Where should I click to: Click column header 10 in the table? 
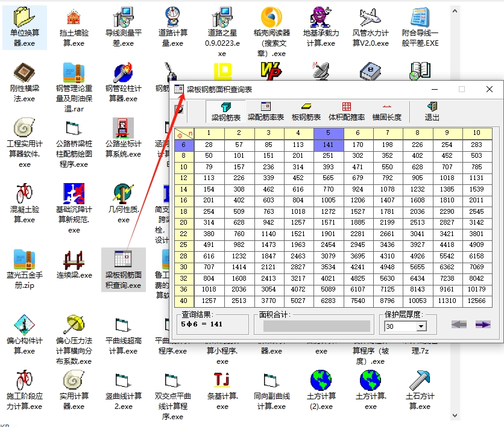tap(477, 133)
